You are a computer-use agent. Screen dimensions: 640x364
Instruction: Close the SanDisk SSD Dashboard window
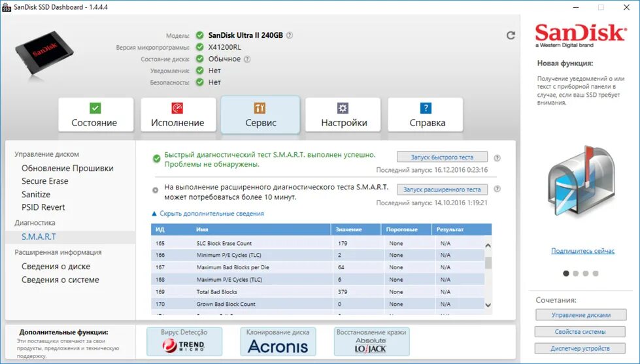[x=626, y=7]
